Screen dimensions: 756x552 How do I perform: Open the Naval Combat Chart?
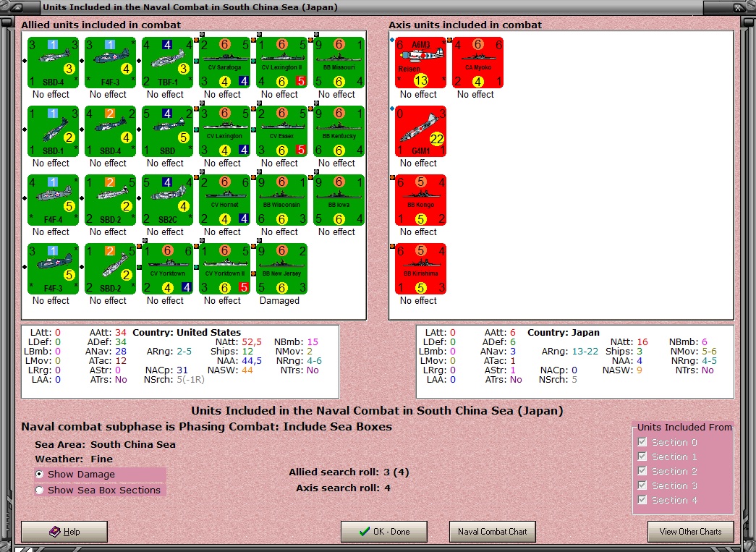pos(492,532)
